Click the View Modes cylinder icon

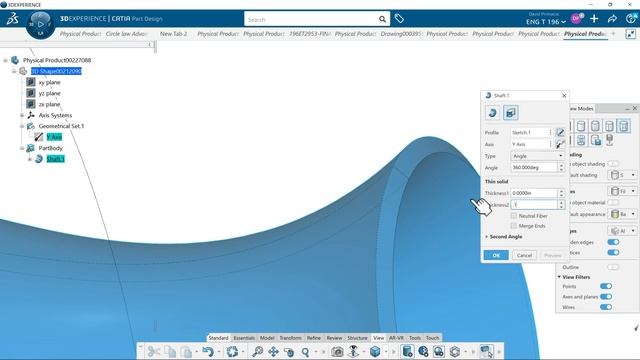[407, 351]
